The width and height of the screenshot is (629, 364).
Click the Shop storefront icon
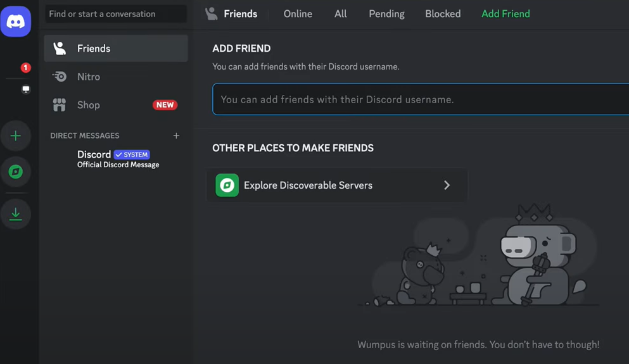(60, 105)
